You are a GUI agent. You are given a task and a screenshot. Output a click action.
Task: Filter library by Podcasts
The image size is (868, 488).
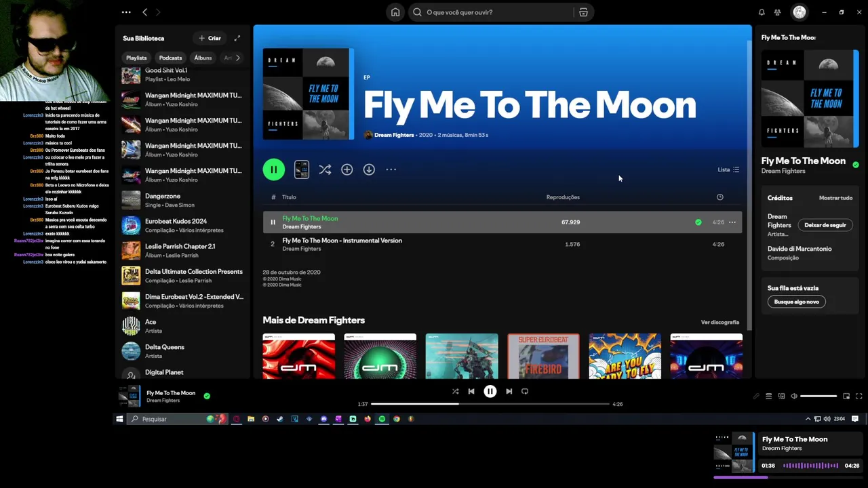coord(170,58)
